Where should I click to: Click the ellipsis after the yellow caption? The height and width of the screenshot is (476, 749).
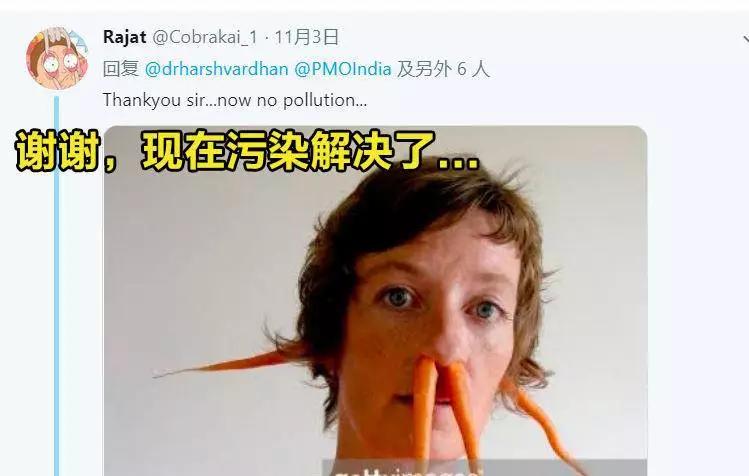point(459,164)
